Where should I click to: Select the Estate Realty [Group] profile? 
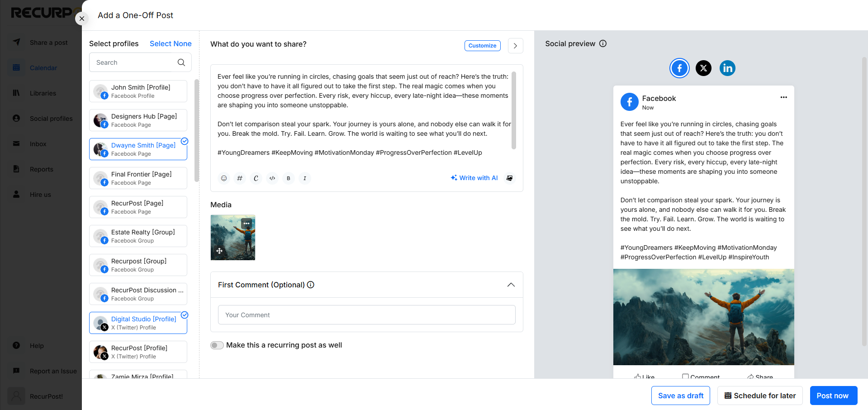[x=138, y=236]
